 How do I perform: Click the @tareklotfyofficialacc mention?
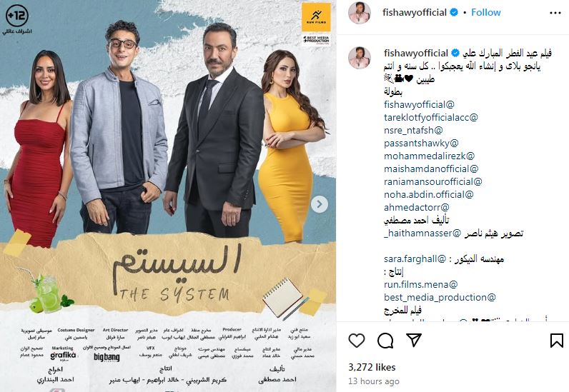click(x=431, y=118)
